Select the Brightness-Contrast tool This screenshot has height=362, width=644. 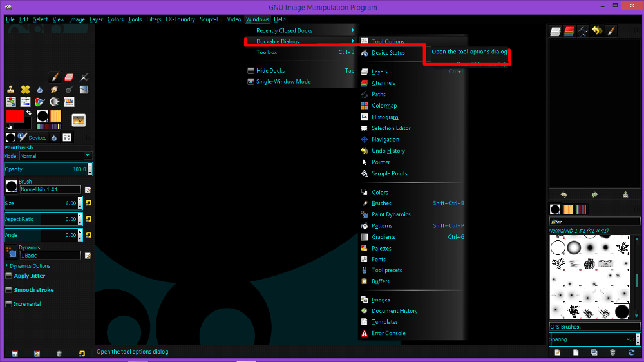pos(54,102)
